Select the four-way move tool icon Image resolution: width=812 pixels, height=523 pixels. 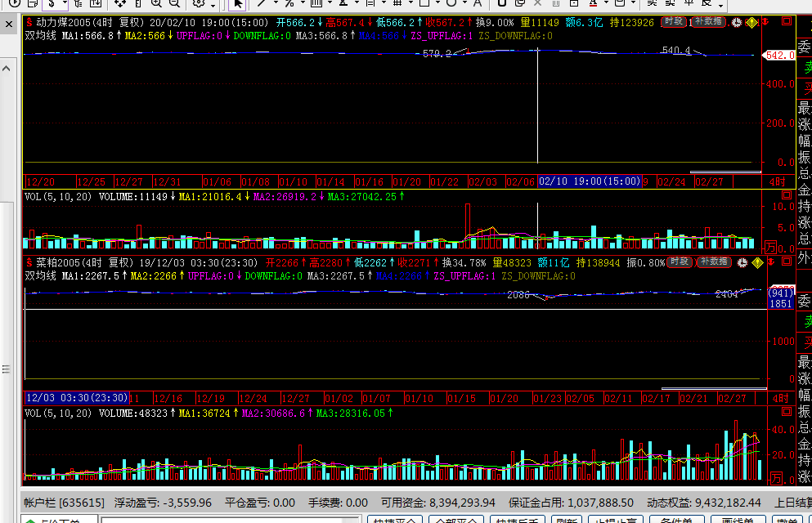click(x=120, y=3)
